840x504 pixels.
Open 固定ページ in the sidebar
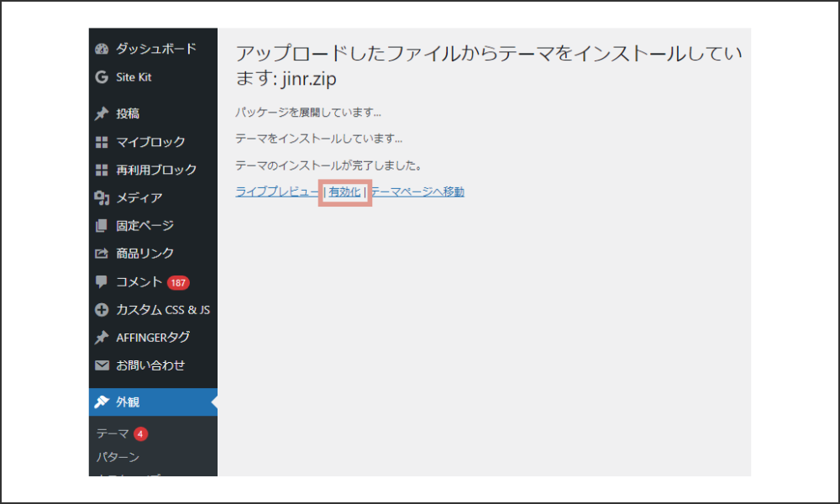[x=145, y=225]
